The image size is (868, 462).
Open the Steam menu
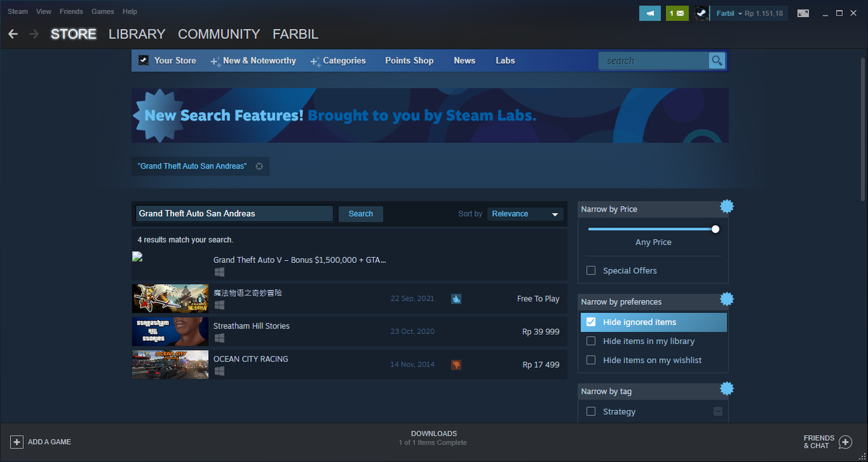click(18, 12)
